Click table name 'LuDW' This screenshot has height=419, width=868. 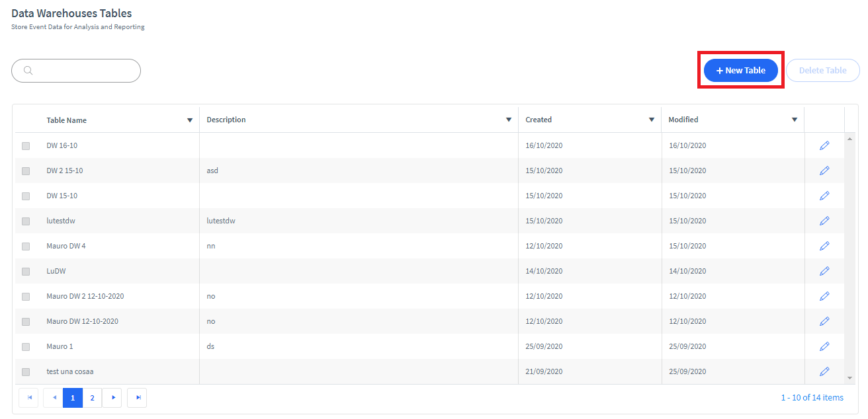[56, 271]
